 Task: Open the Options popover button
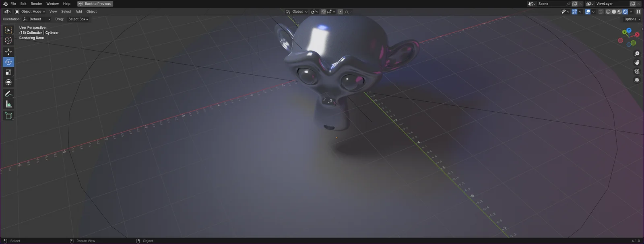tap(632, 19)
